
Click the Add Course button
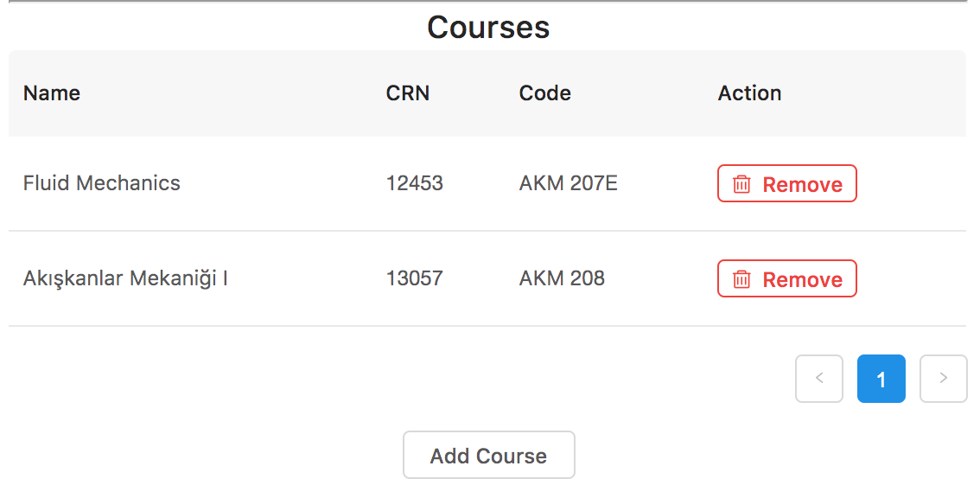[489, 455]
